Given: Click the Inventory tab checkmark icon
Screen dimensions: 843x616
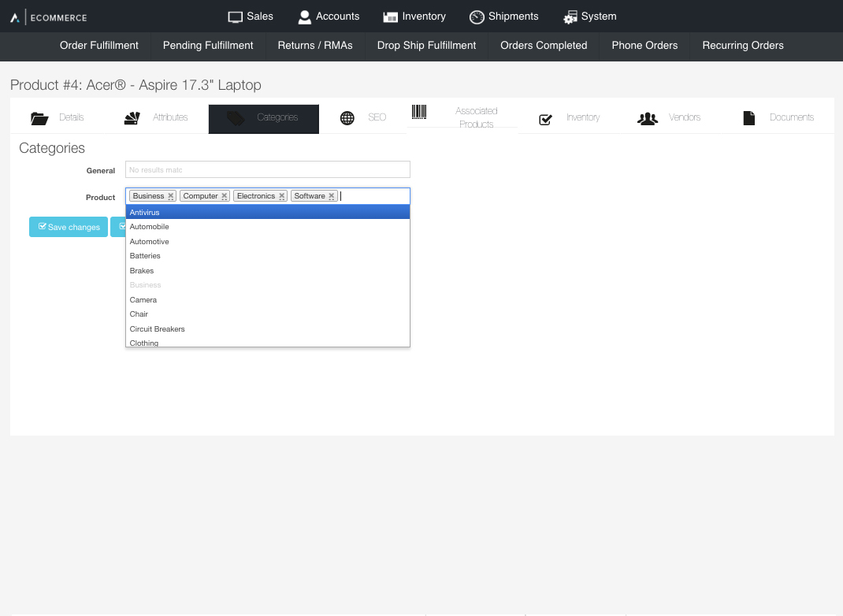Looking at the screenshot, I should point(545,119).
